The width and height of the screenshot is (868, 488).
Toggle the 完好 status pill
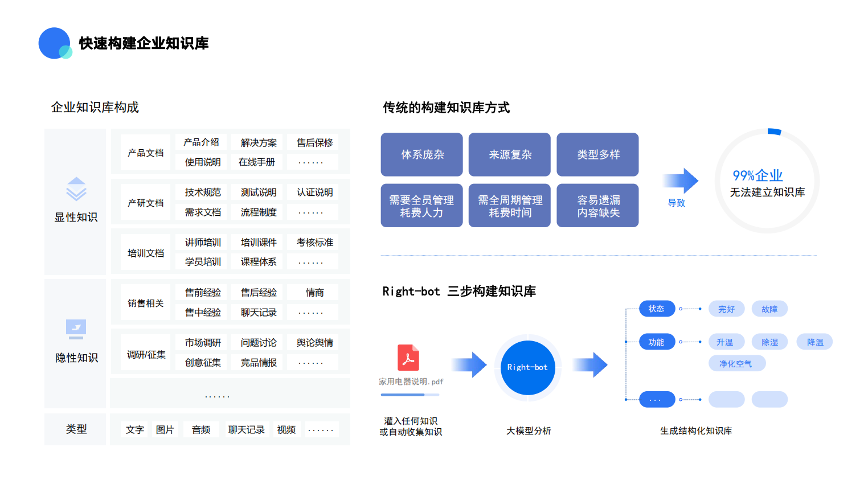click(x=726, y=308)
